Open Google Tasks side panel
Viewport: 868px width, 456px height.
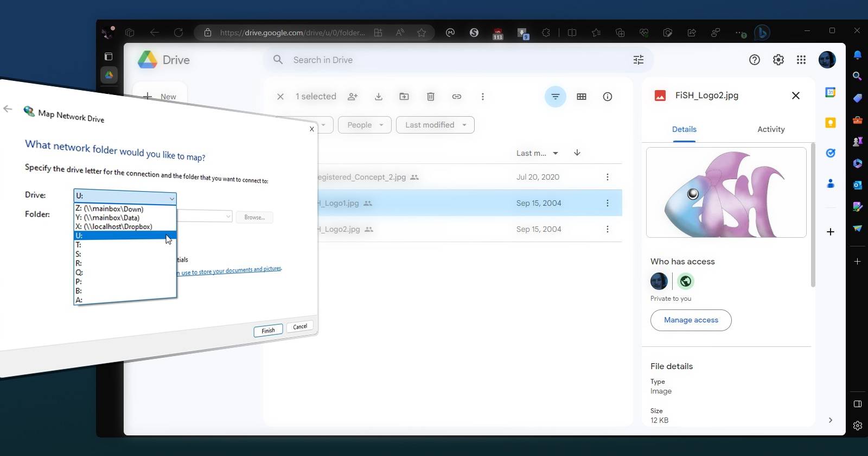(831, 153)
